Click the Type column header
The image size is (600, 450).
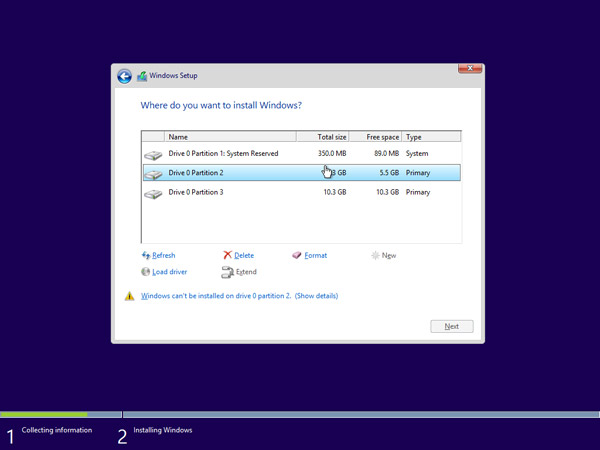click(x=430, y=137)
